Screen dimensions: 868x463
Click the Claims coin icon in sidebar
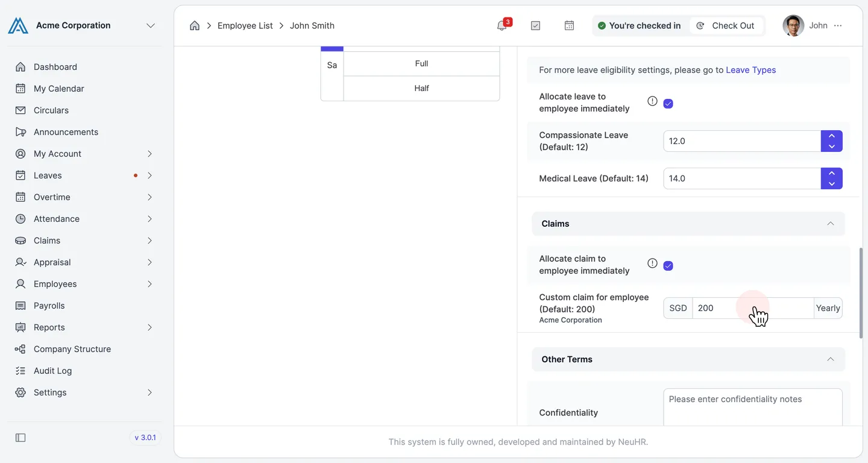(x=20, y=241)
